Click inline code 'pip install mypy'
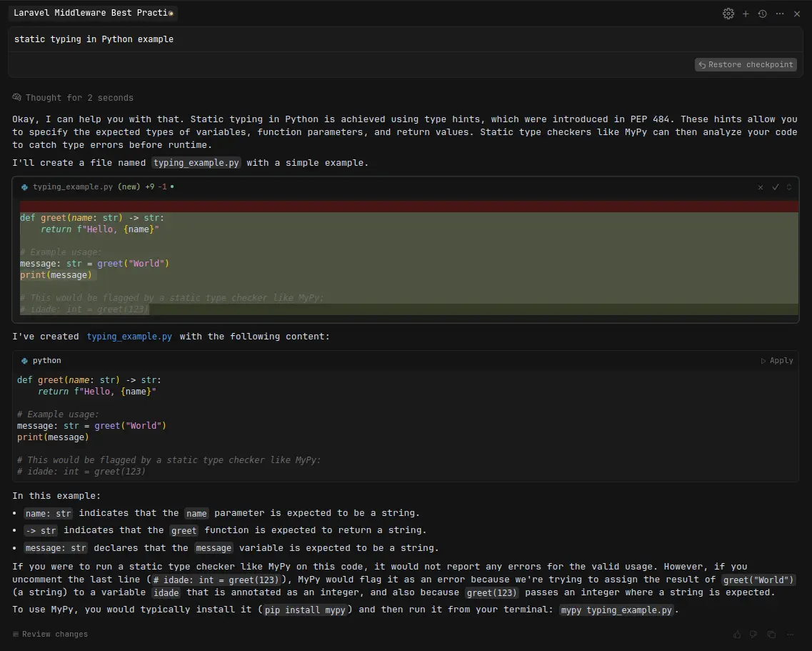Screen dimensions: 812x651 pyautogui.click(x=305, y=610)
